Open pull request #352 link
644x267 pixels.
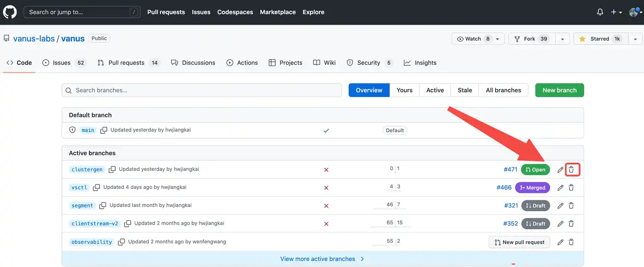pyautogui.click(x=511, y=224)
